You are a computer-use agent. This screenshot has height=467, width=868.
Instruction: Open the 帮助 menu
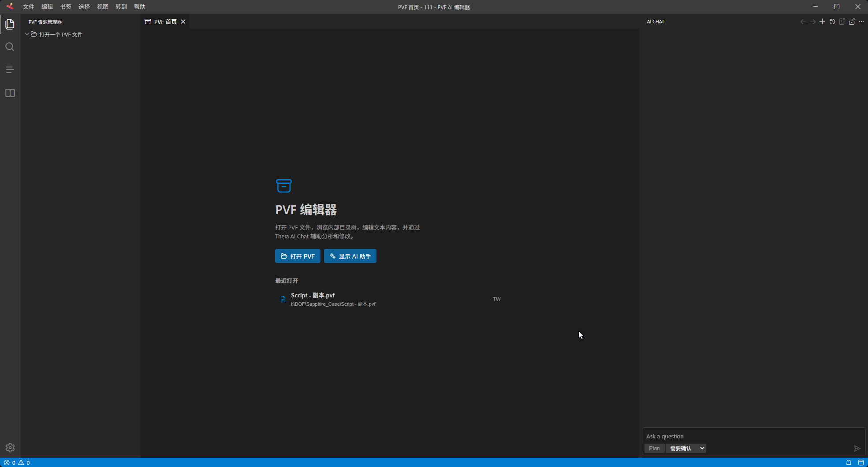coord(140,7)
